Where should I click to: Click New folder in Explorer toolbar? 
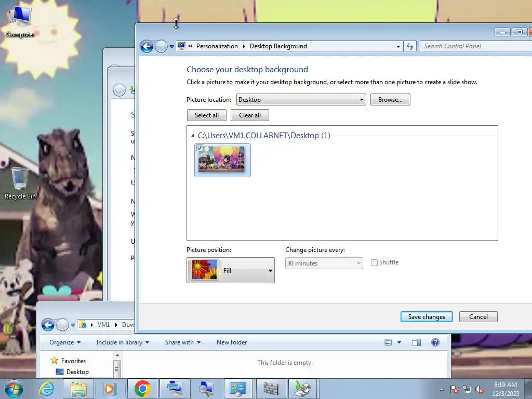coord(232,342)
